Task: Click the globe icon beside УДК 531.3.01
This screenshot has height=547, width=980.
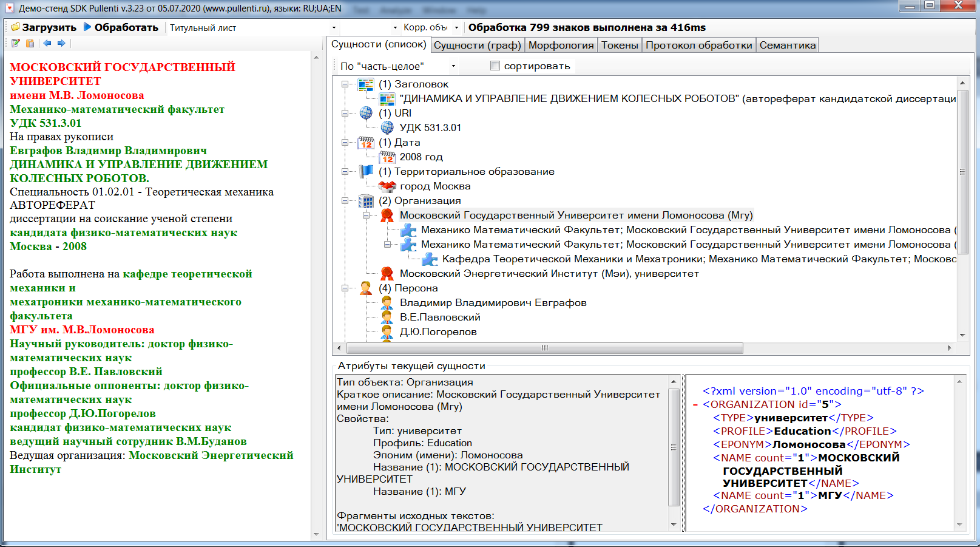Action: tap(387, 127)
